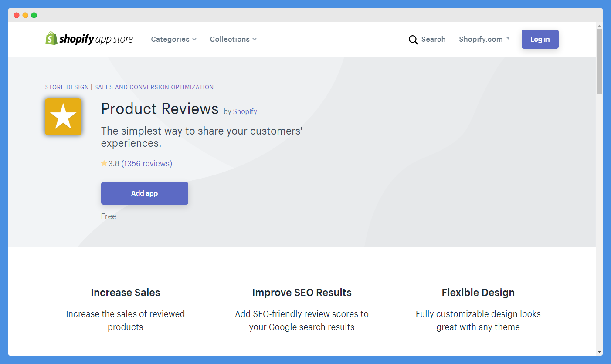
Task: Open the Categories dropdown menu
Action: point(174,39)
